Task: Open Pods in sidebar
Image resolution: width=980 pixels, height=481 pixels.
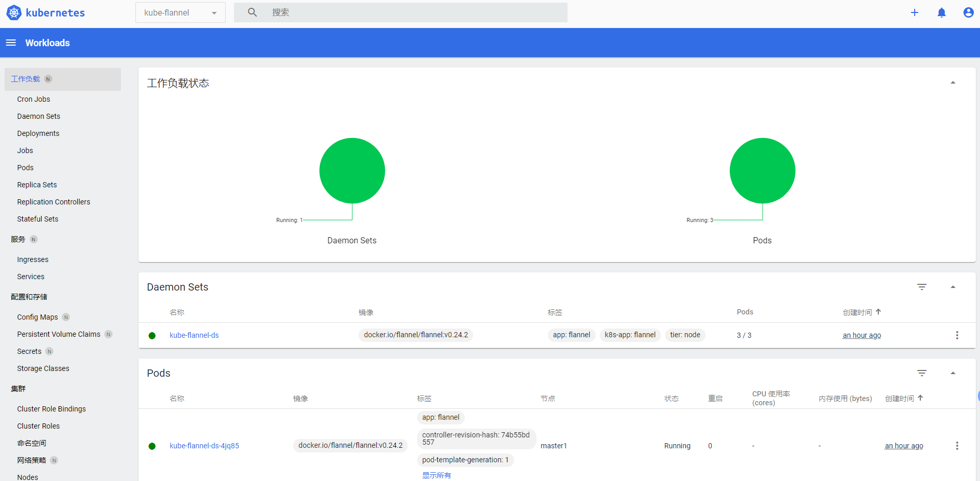Action: [x=25, y=168]
